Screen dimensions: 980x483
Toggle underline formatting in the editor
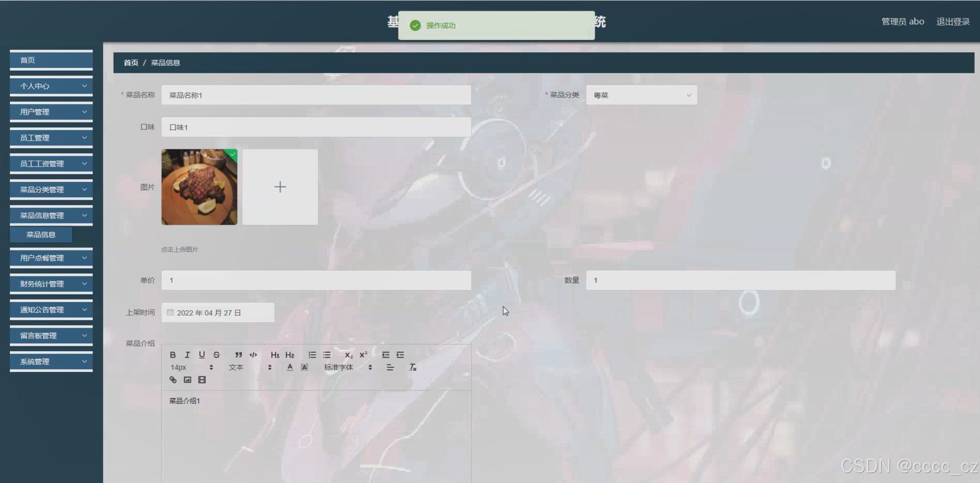[202, 355]
